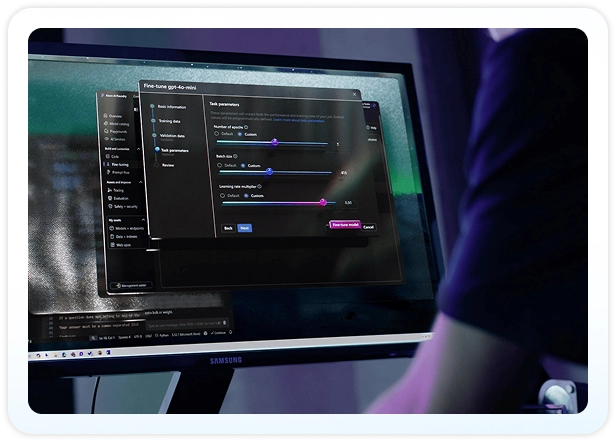The width and height of the screenshot is (616, 442).
Task: Collapse the Build and customize section
Action: click(x=140, y=148)
